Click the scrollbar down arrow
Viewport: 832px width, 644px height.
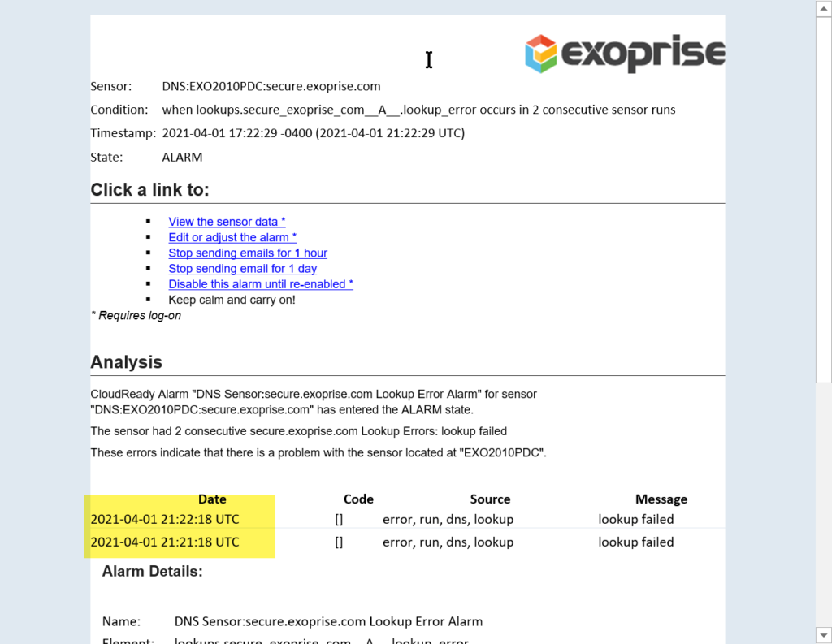coord(824,635)
